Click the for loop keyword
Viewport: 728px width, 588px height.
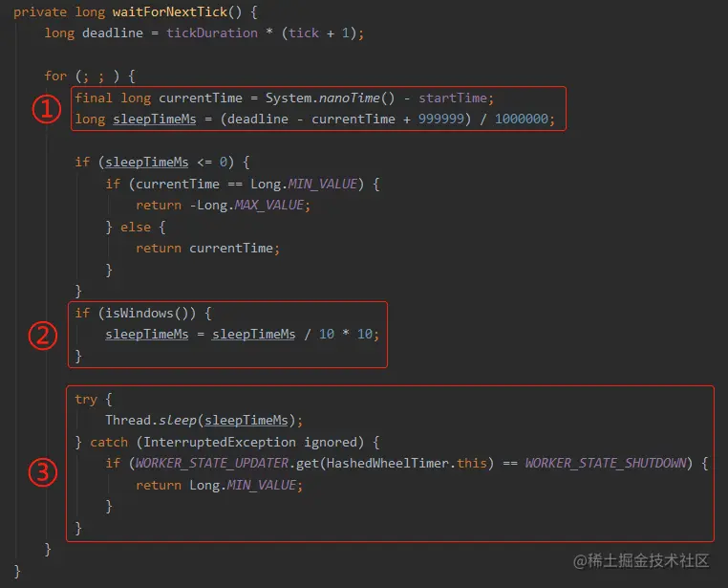pyautogui.click(x=55, y=76)
